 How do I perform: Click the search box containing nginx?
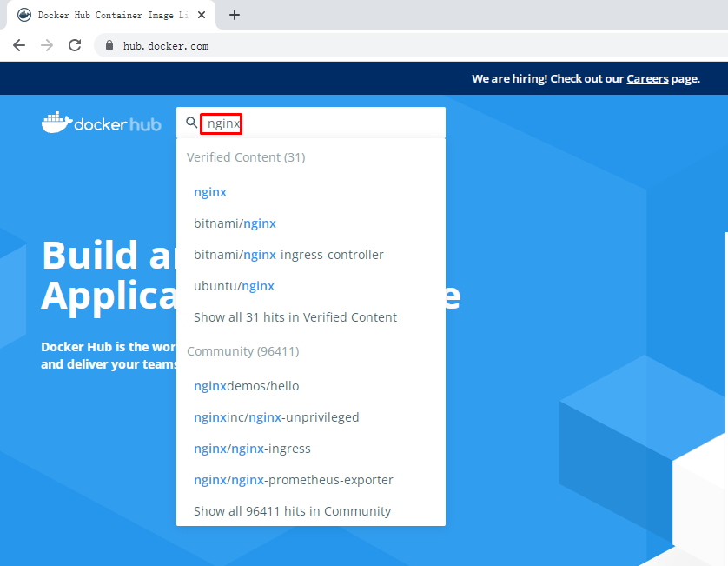321,123
